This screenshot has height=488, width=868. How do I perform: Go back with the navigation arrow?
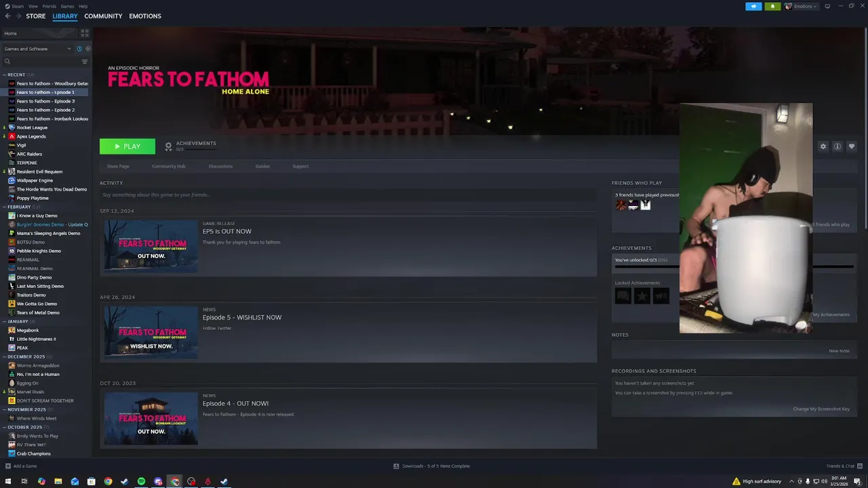point(8,16)
